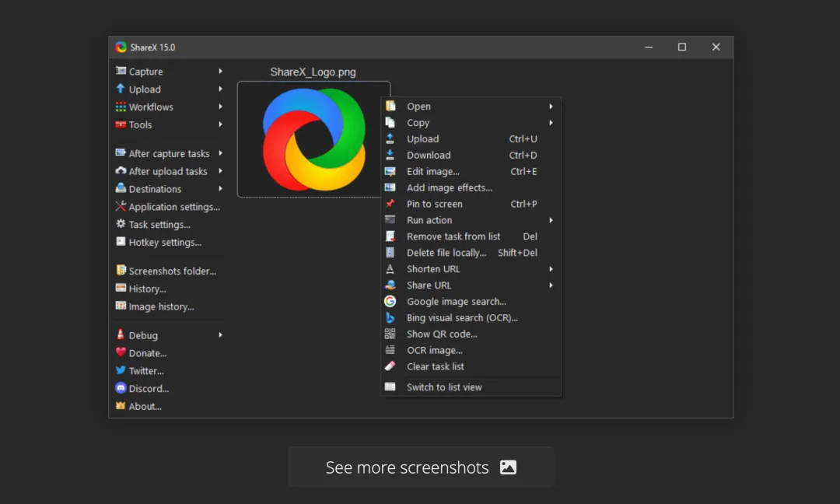Click the Screenshots folder icon

pos(121,270)
